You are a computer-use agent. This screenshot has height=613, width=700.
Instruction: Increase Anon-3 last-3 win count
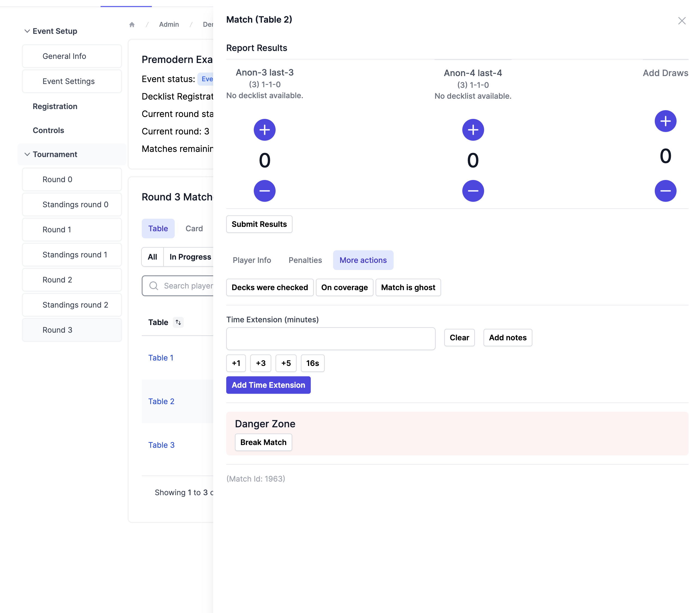(264, 130)
